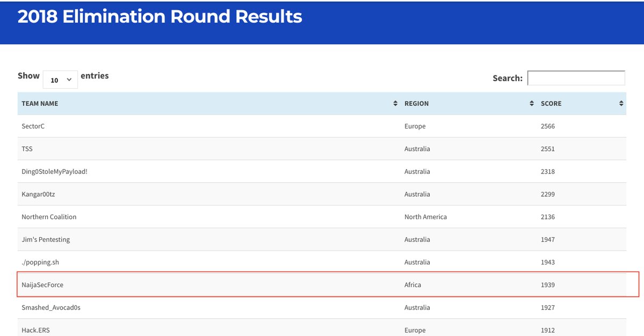644x336 pixels.
Task: Select the Ding0StoleMyPayload! row
Action: coord(55,171)
